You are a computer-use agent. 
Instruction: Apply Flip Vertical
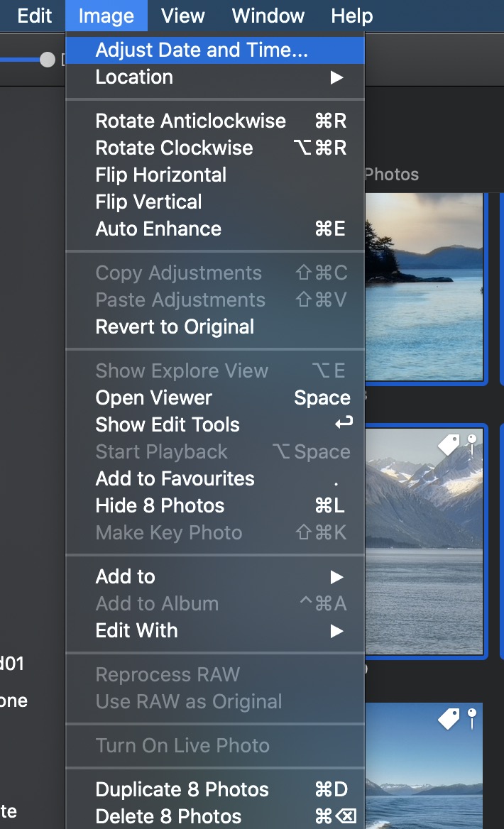(x=148, y=202)
